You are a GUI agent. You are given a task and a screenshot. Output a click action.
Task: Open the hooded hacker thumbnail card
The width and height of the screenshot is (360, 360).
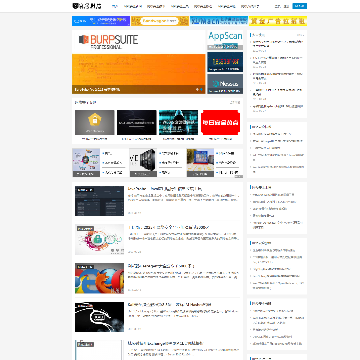[178, 122]
